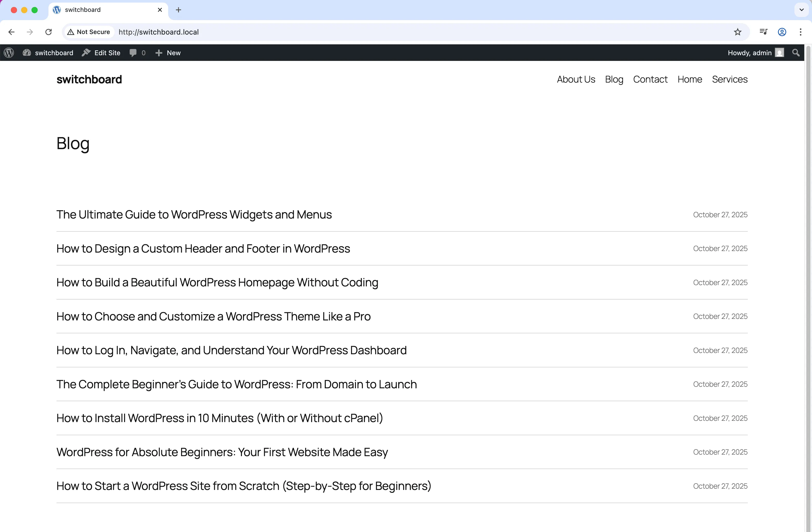This screenshot has width=812, height=532.
Task: Click the admin user avatar
Action: [780, 53]
